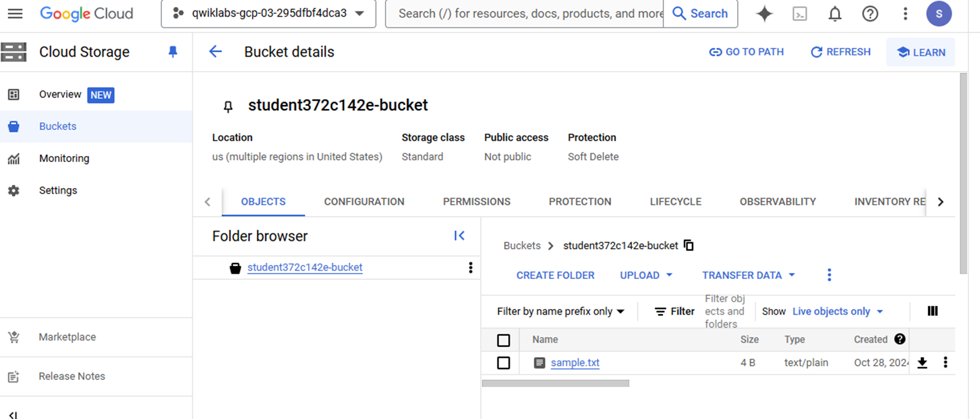Show help for the Created column
Image resolution: width=980 pixels, height=419 pixels.
900,339
